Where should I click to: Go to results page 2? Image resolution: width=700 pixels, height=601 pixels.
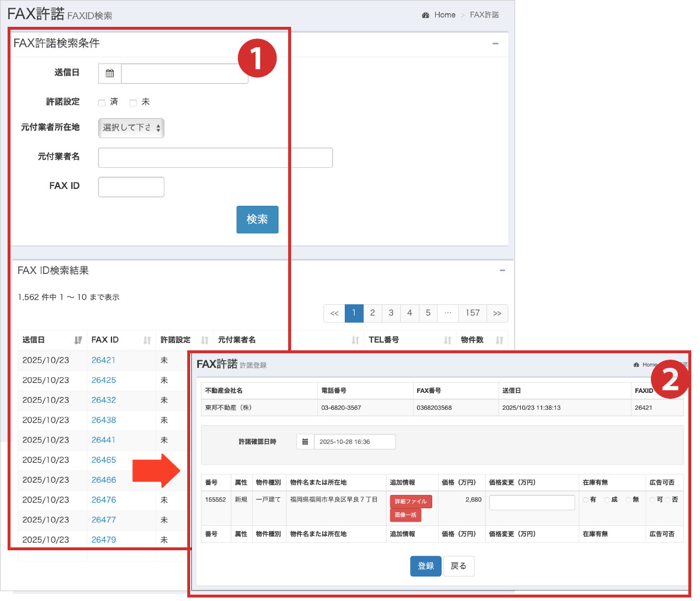pos(373,313)
